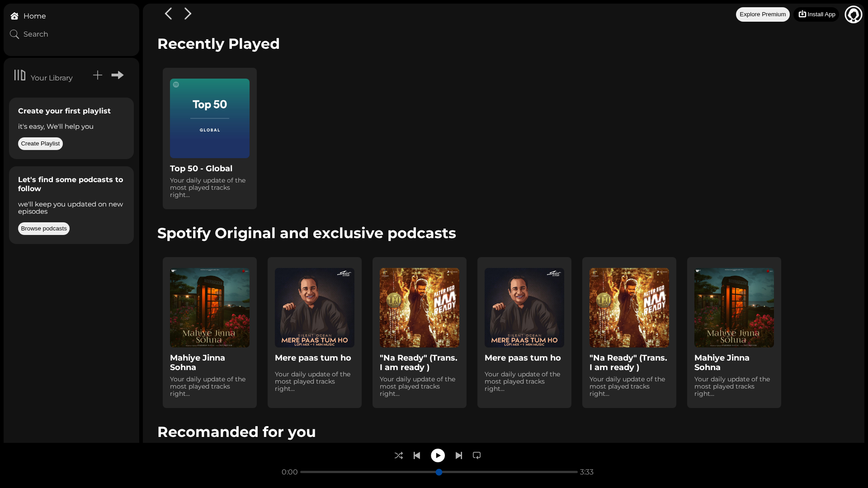The height and width of the screenshot is (488, 868).
Task: Open the leftmost Mahiye Jinna Sohna cover art
Action: tap(210, 308)
